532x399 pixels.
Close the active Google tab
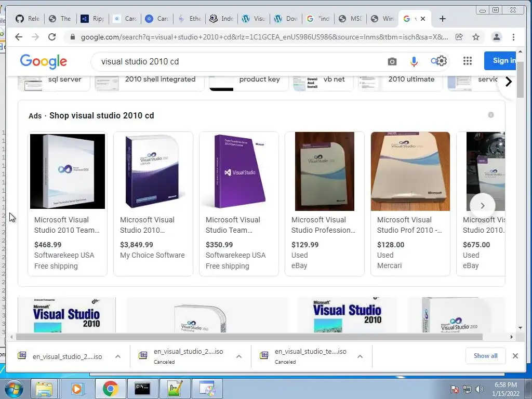pyautogui.click(x=423, y=19)
